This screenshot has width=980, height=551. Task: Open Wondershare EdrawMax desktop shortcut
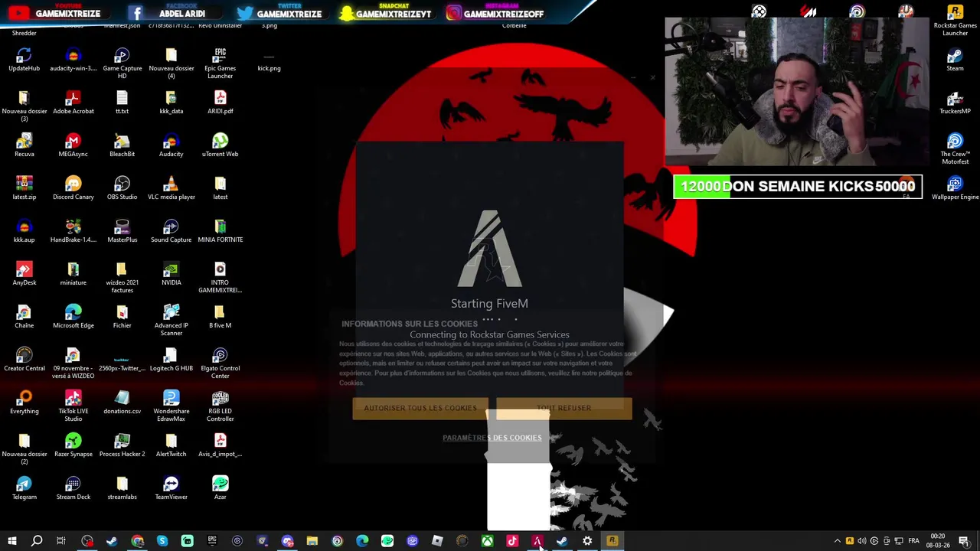point(171,406)
